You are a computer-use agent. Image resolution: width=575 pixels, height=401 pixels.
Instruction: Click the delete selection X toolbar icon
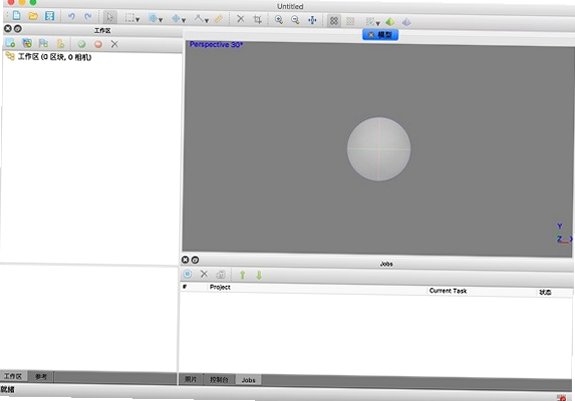241,19
